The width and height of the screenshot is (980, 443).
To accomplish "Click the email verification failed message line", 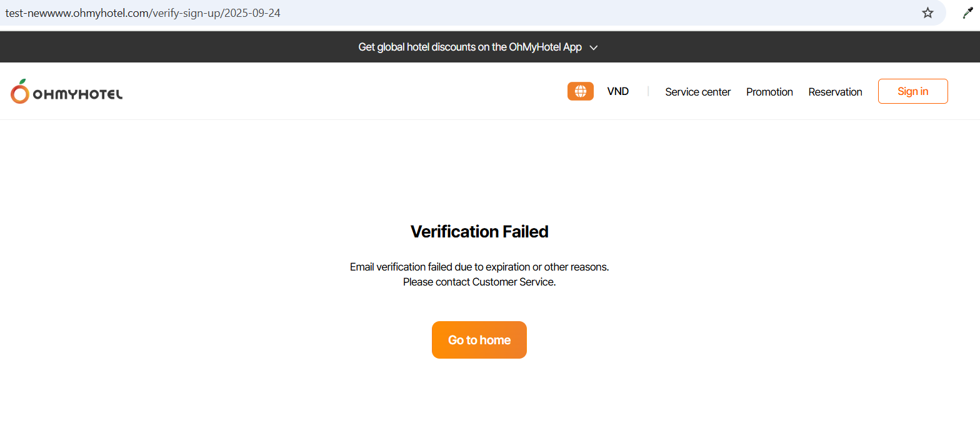I will 479,267.
